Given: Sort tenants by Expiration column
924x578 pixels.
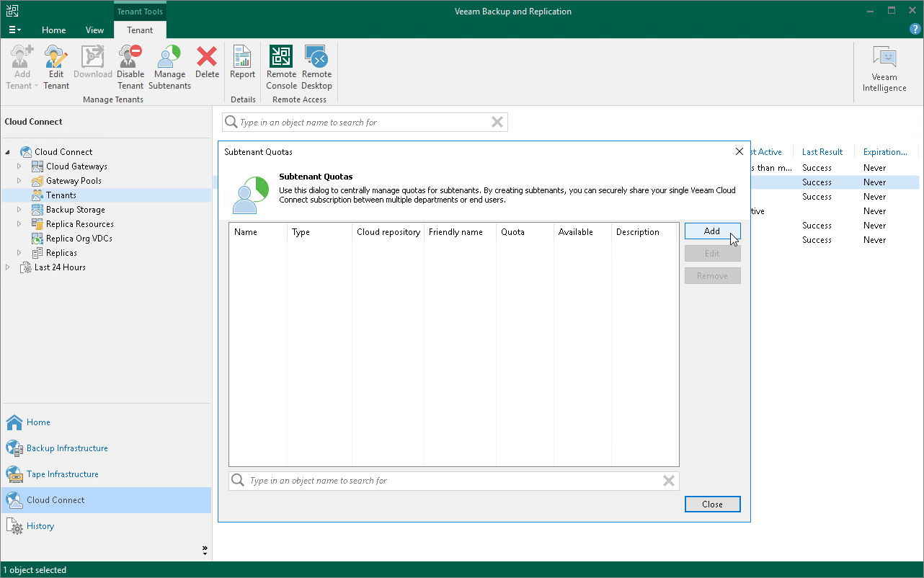Looking at the screenshot, I should [x=886, y=152].
